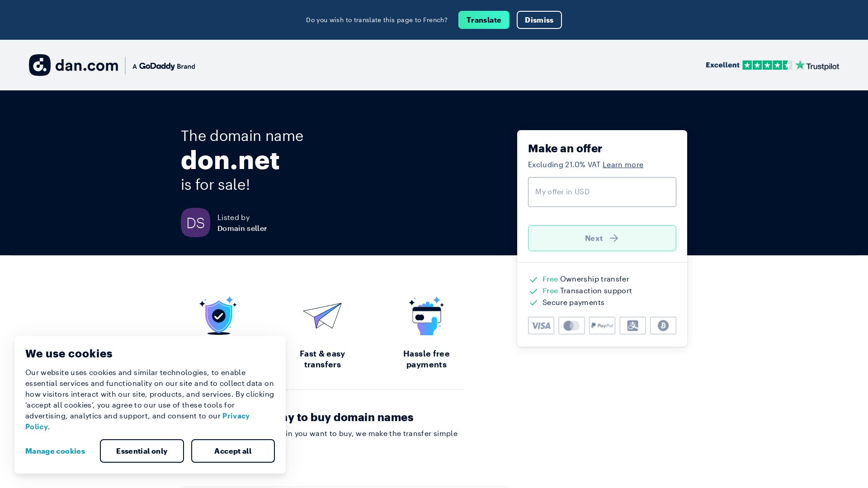Expand the DS domain seller profile
The width and height of the screenshot is (868, 488).
point(195,222)
